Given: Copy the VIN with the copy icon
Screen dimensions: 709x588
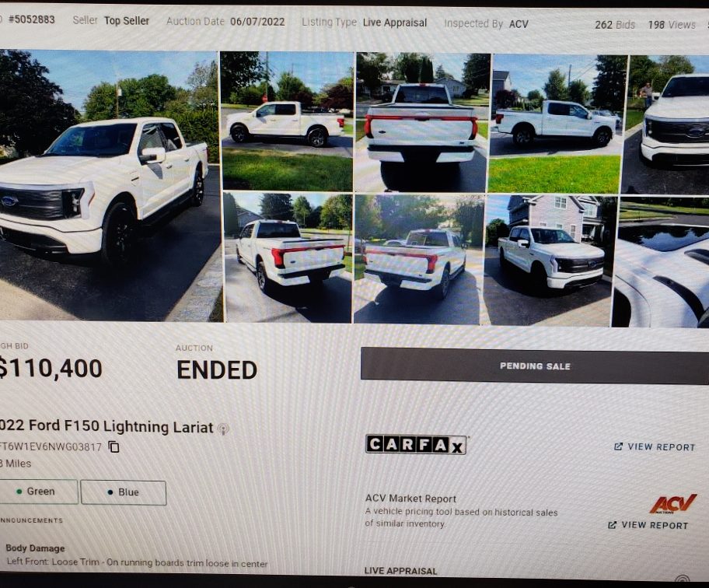Looking at the screenshot, I should point(114,447).
